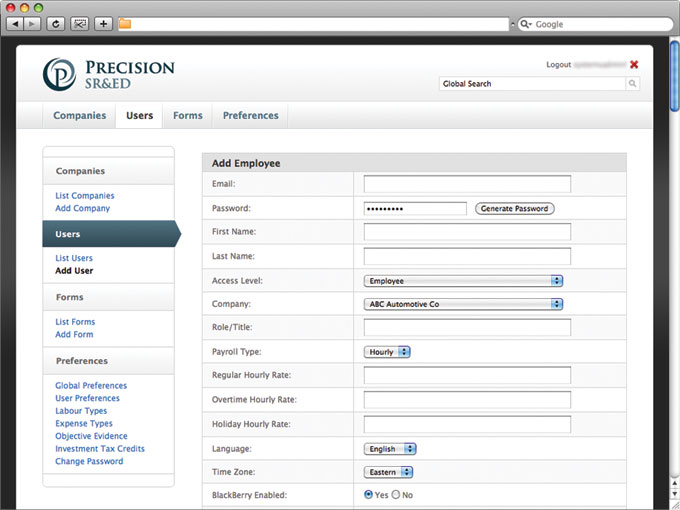Click the browser forward arrow button
Image resolution: width=680 pixels, height=510 pixels.
tap(32, 24)
